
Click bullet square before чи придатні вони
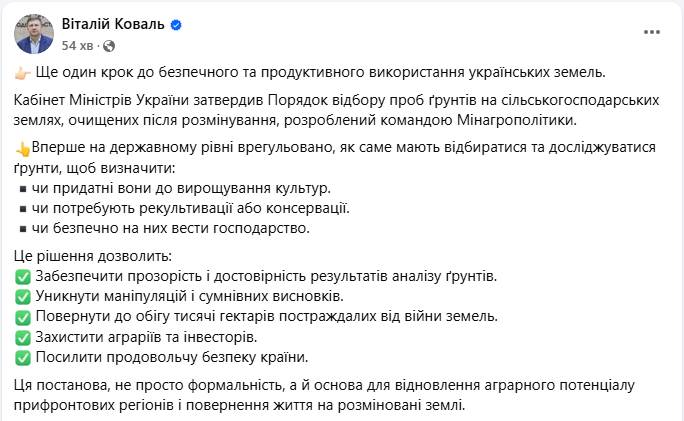pyautogui.click(x=24, y=188)
